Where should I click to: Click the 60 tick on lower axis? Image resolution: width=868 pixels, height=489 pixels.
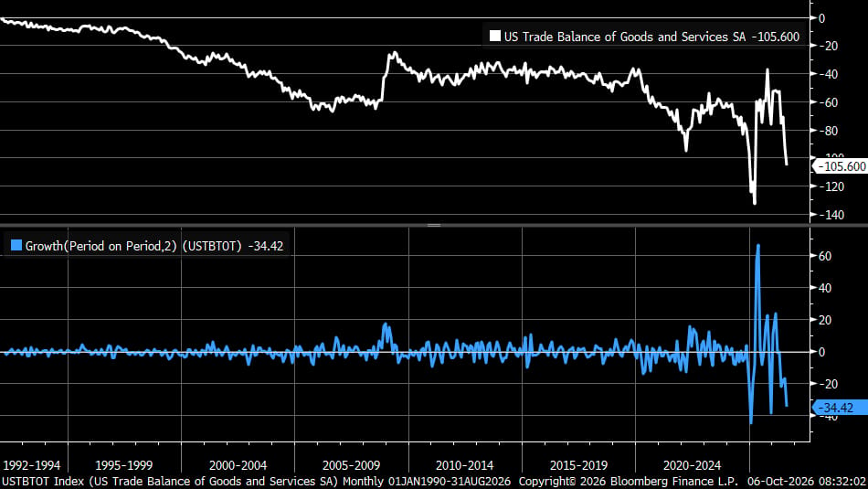(x=825, y=256)
